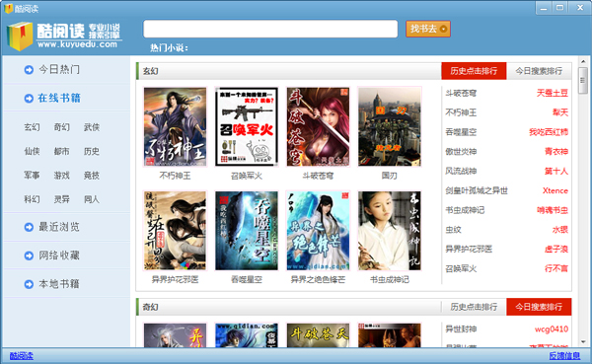This screenshot has width=592, height=364.
Task: Select the 竞技 category
Action: [x=92, y=176]
